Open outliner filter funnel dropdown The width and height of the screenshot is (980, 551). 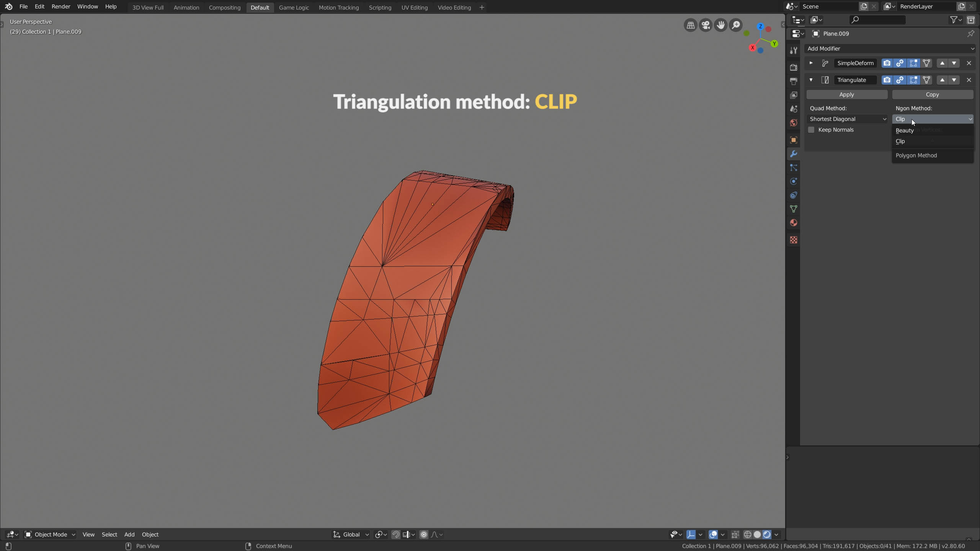click(955, 20)
